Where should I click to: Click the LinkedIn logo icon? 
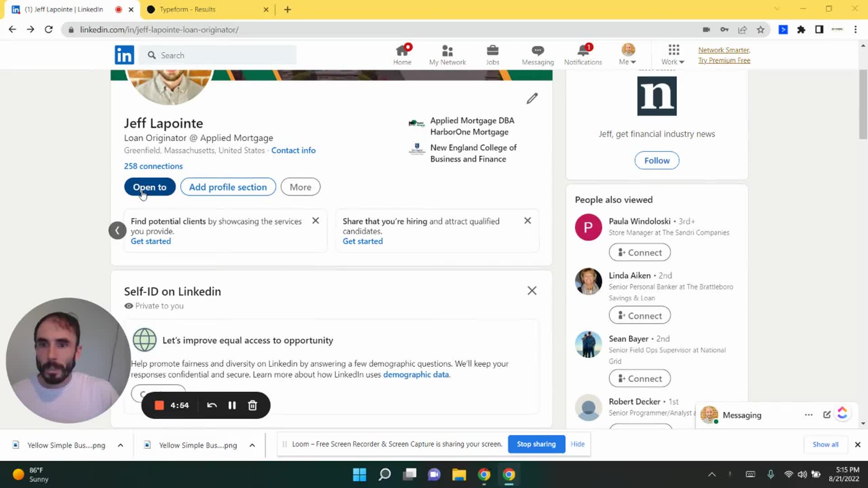tap(124, 55)
